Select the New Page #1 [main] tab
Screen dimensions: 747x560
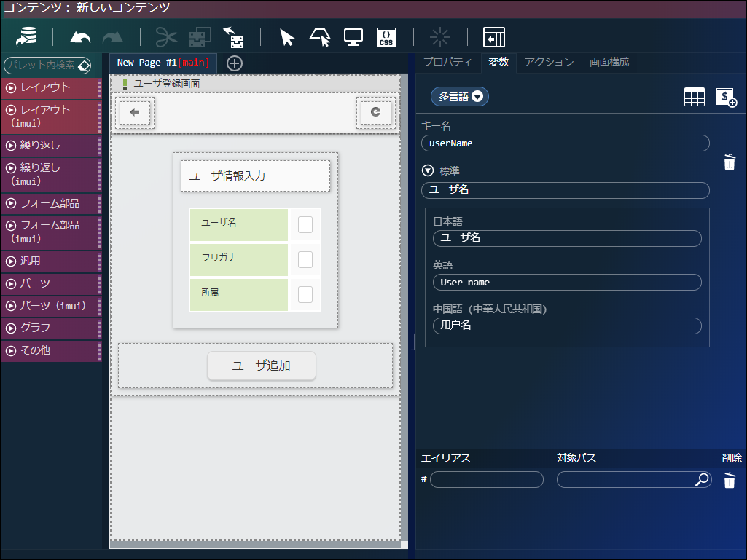163,63
